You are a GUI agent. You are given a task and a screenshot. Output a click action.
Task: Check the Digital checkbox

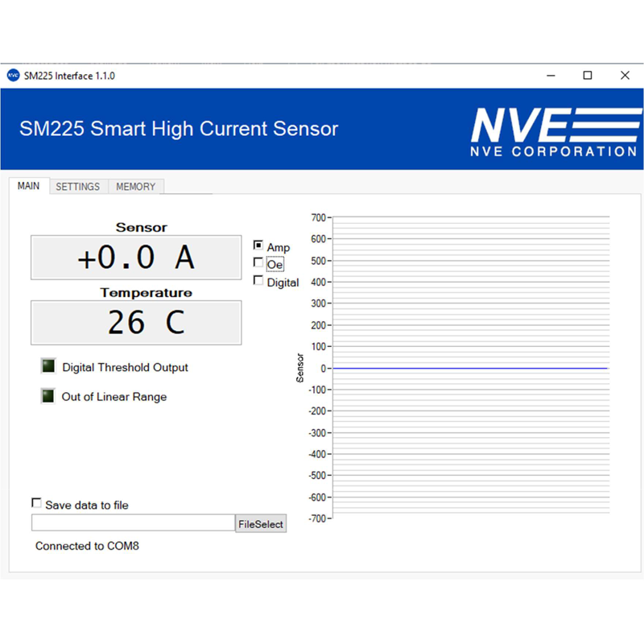258,280
